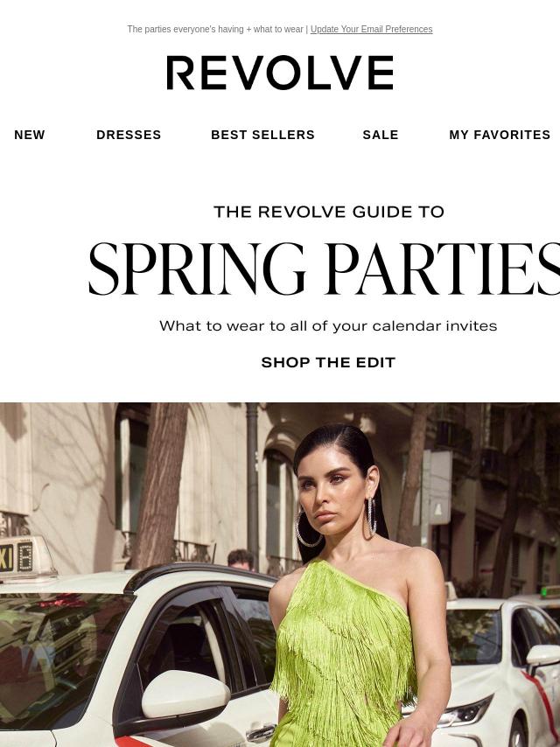Click the preheader text about parties
This screenshot has height=747, width=560.
click(x=215, y=29)
